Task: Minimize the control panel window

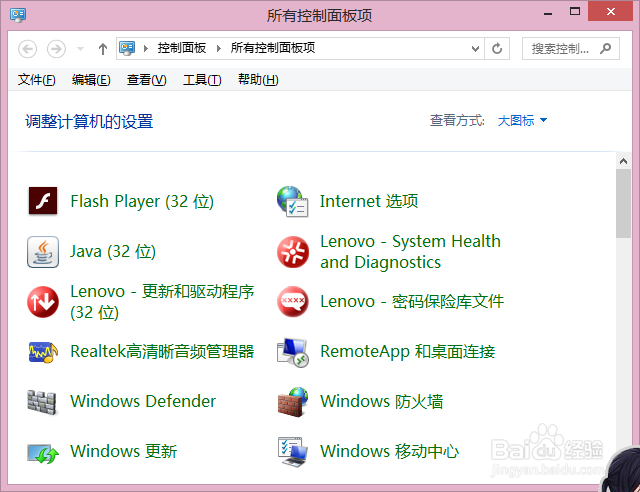Action: (x=548, y=13)
